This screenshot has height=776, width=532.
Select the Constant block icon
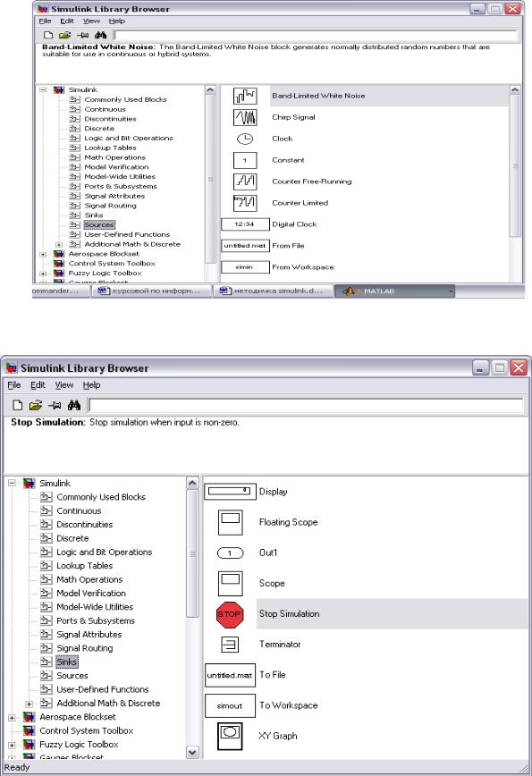click(245, 160)
